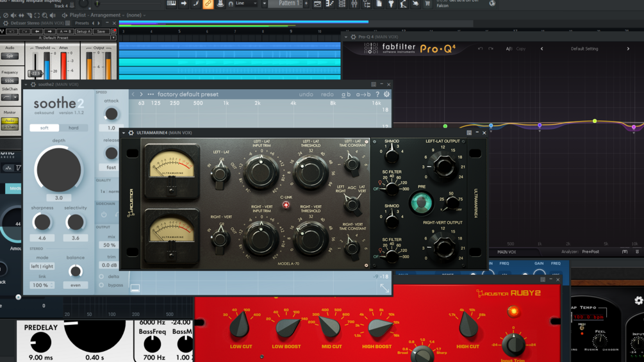Open soothe2 stereo mode left|right selector

pos(42,267)
